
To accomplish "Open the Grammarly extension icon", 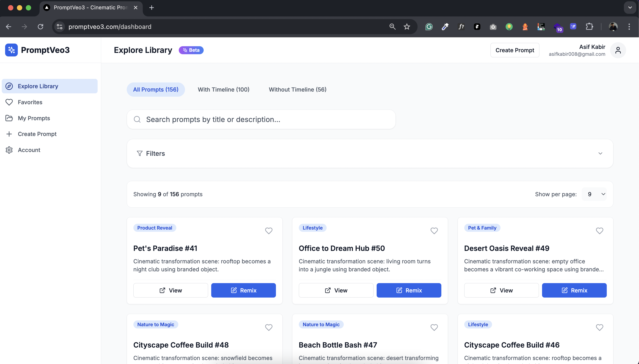I will click(429, 26).
